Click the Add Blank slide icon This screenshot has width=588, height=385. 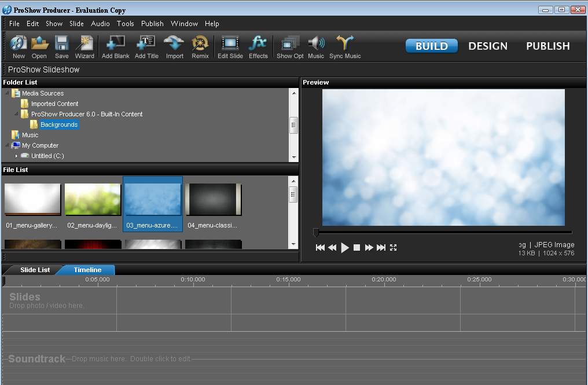tap(116, 47)
